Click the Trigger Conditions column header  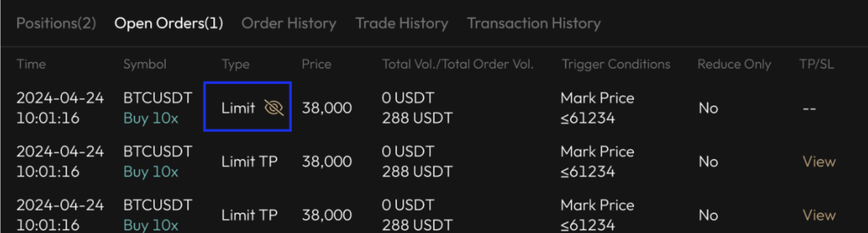point(616,64)
